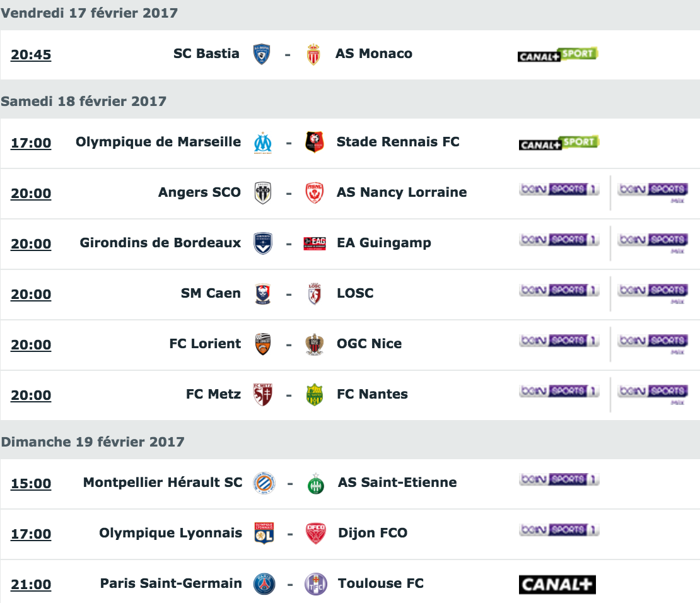The height and width of the screenshot is (603, 700).
Task: Open the 21:00 kickoff time link
Action: pos(31,585)
